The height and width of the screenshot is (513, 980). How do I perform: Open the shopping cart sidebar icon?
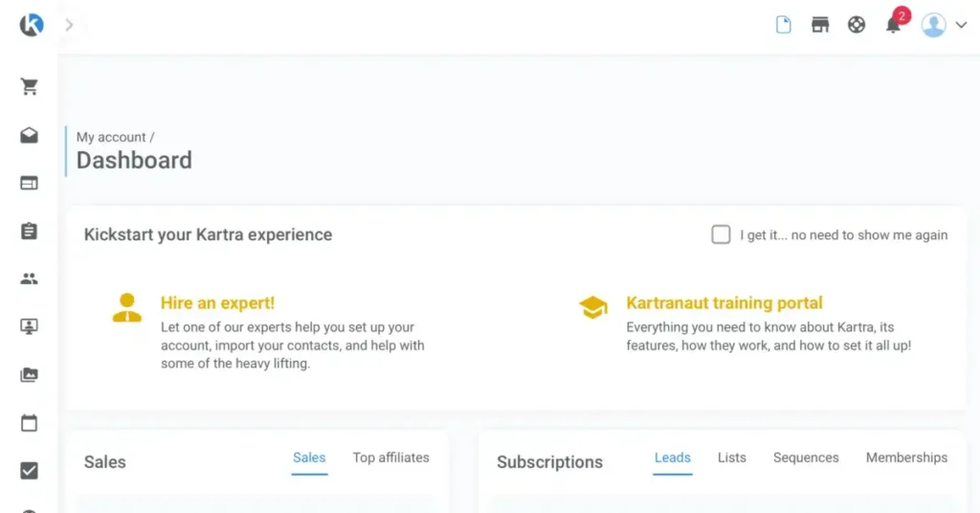[30, 87]
